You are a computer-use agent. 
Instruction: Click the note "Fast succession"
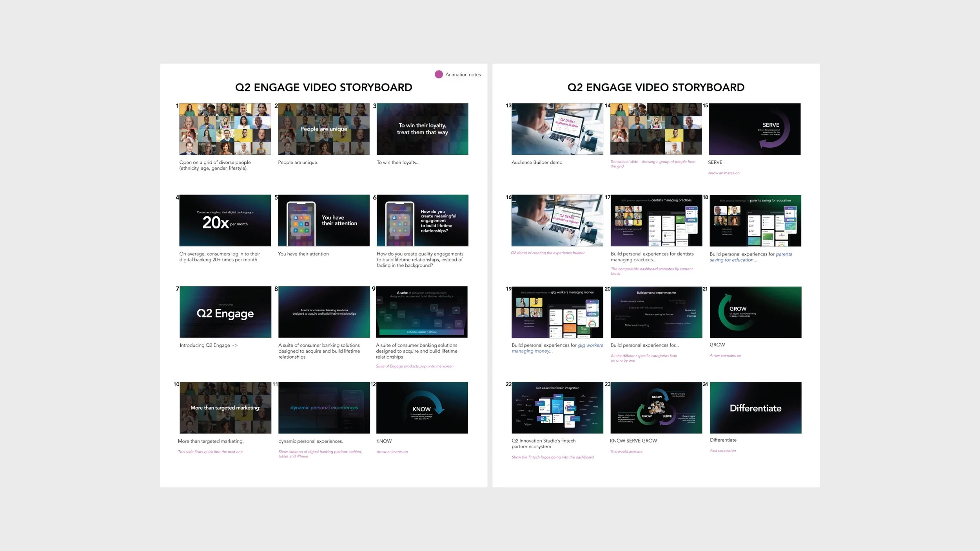pos(723,451)
